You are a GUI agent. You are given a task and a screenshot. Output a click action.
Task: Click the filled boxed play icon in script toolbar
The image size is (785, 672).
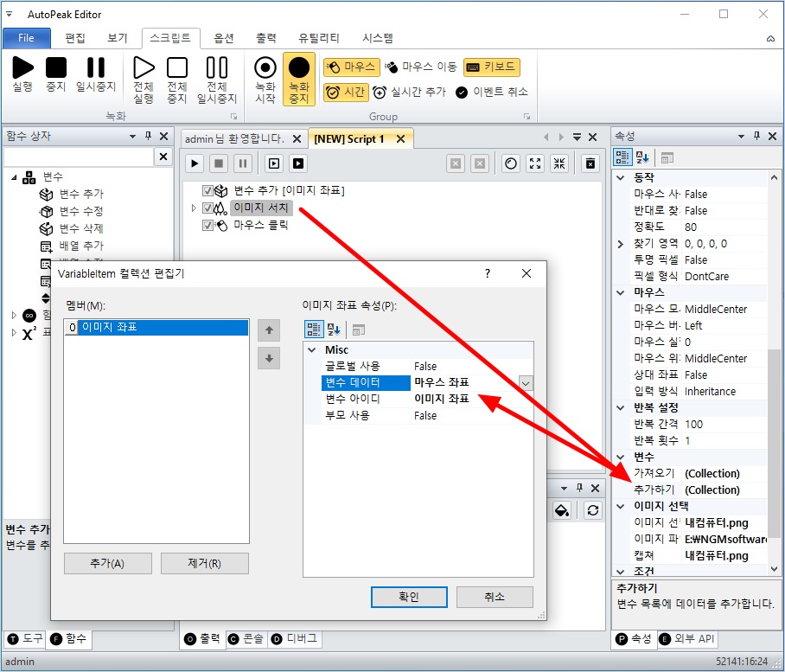pyautogui.click(x=298, y=163)
